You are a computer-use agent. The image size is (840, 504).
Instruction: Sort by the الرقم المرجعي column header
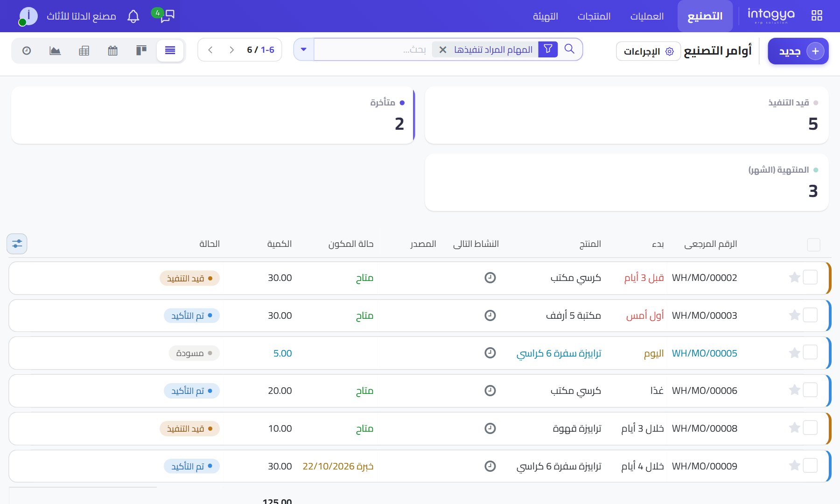(710, 244)
